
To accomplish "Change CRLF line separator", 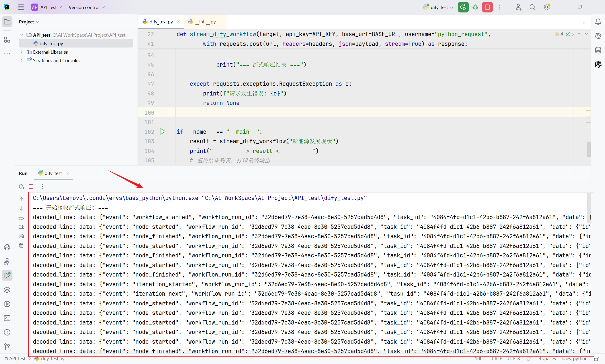I will pyautogui.click(x=497, y=359).
